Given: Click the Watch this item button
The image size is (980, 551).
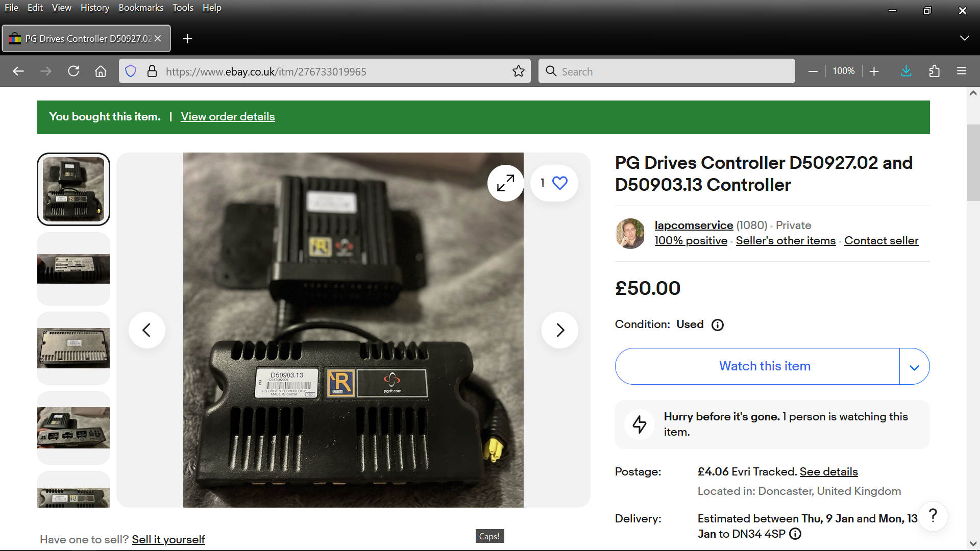Looking at the screenshot, I should click(764, 366).
